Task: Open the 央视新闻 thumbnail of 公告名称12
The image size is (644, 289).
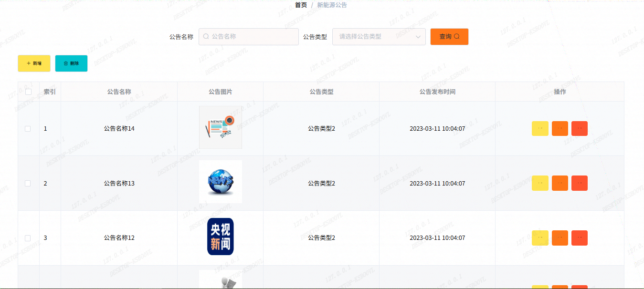Action: 221,237
